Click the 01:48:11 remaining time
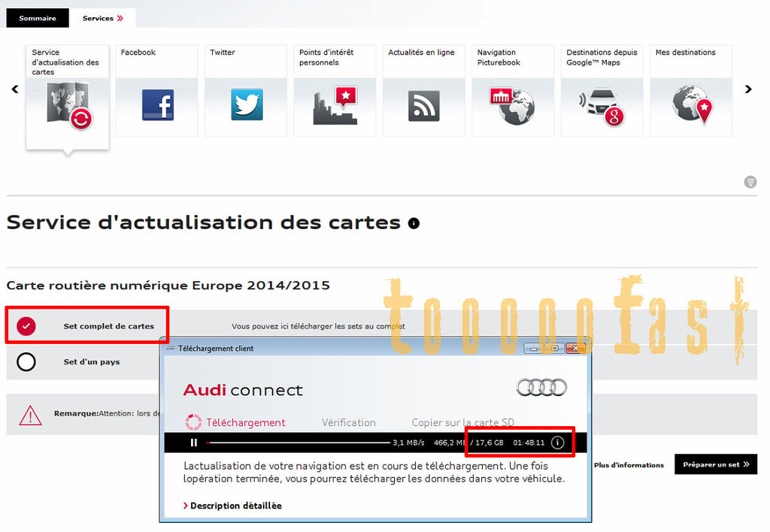Screen dimensions: 770x532 tap(529, 443)
